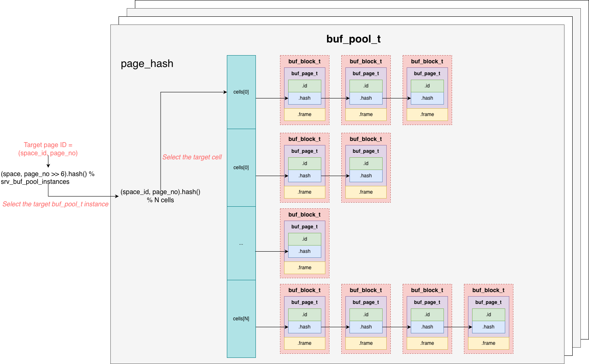Click .id in second block of second row
Screen dimensions: 589x364
(366, 163)
